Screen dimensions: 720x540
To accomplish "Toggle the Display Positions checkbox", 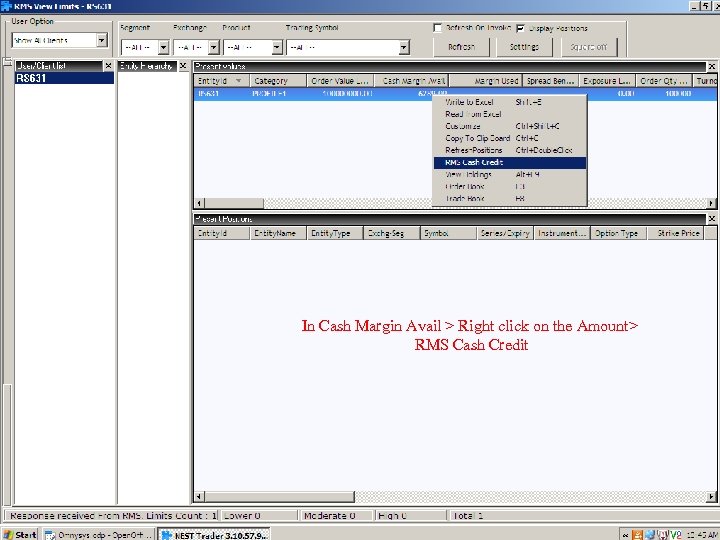I will coord(520,28).
